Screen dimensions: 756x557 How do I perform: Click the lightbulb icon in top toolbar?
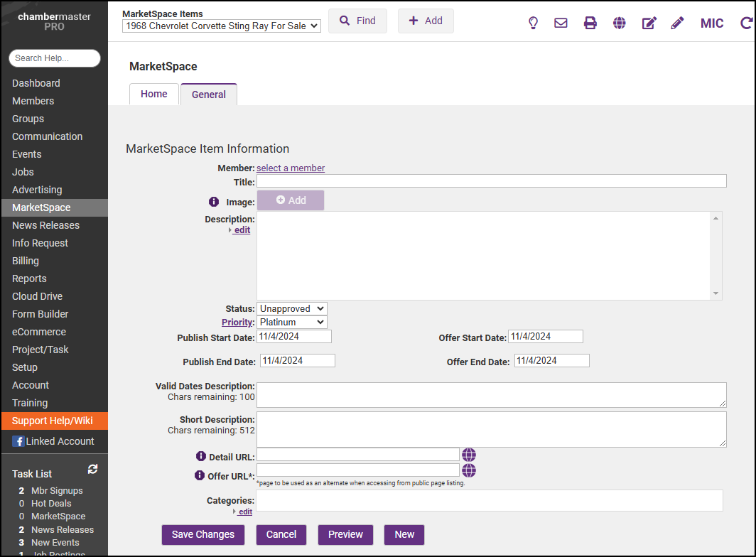click(533, 23)
